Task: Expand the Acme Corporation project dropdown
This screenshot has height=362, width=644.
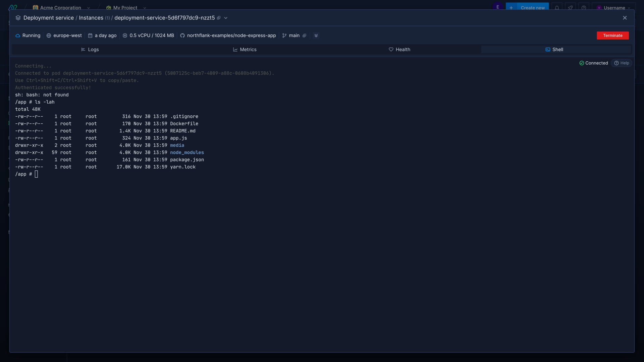Action: click(89, 7)
